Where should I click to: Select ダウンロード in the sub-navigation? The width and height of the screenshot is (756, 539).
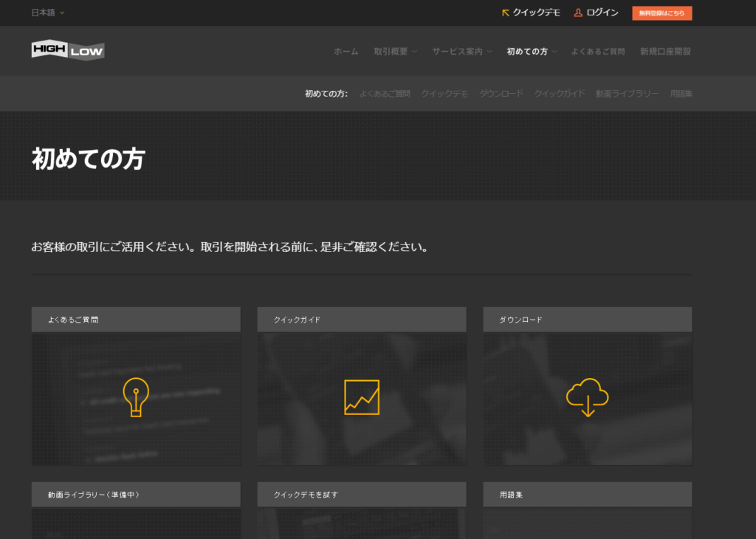(501, 94)
